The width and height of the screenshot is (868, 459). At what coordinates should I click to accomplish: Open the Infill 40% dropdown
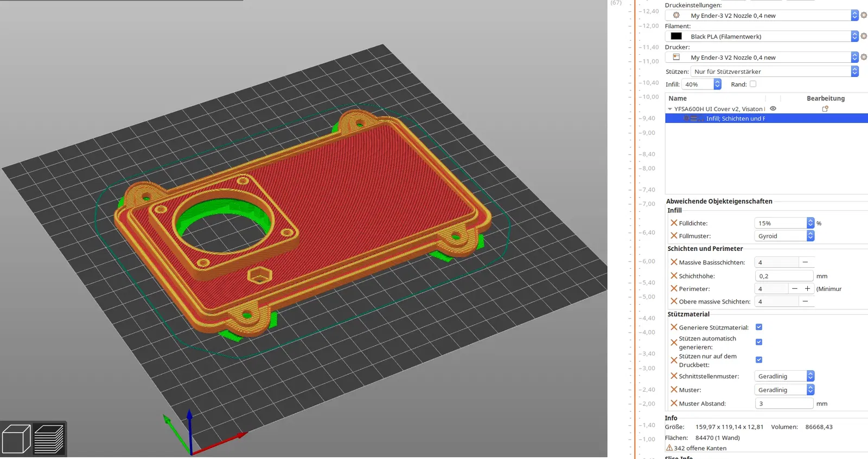[717, 84]
